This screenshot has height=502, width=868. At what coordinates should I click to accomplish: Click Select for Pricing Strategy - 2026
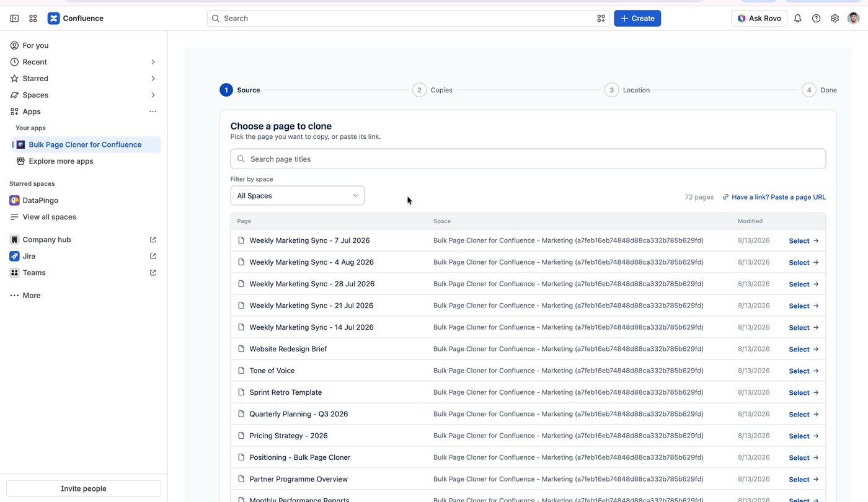(804, 436)
